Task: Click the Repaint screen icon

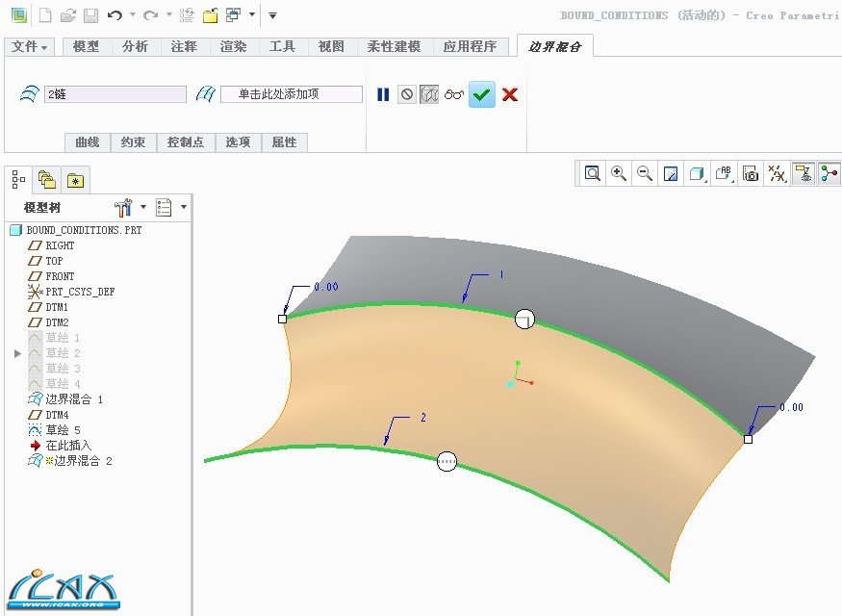Action: pos(672,173)
